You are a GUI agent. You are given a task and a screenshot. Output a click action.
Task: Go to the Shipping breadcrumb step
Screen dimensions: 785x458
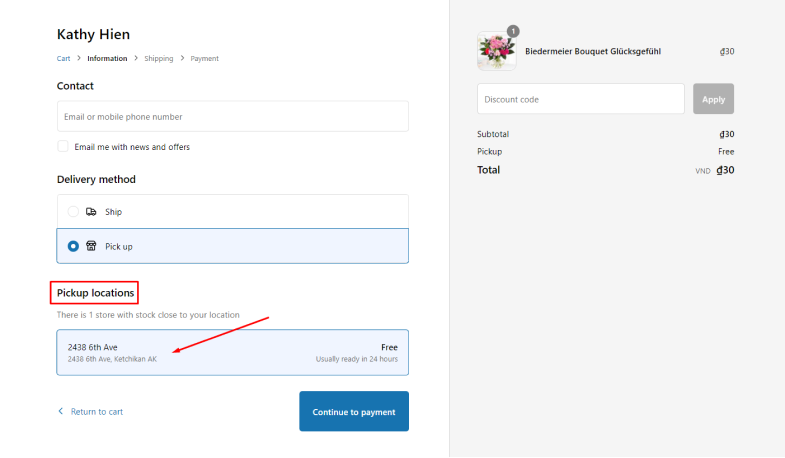coord(159,59)
